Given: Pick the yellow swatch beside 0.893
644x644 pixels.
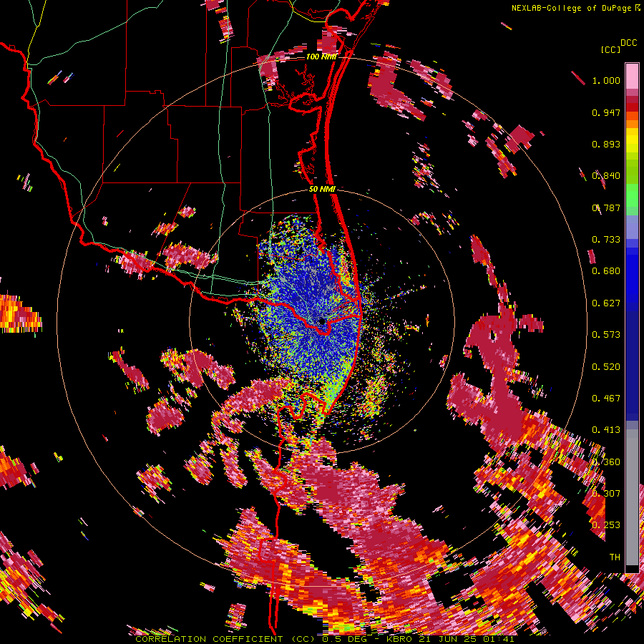Looking at the screenshot, I should [x=632, y=141].
